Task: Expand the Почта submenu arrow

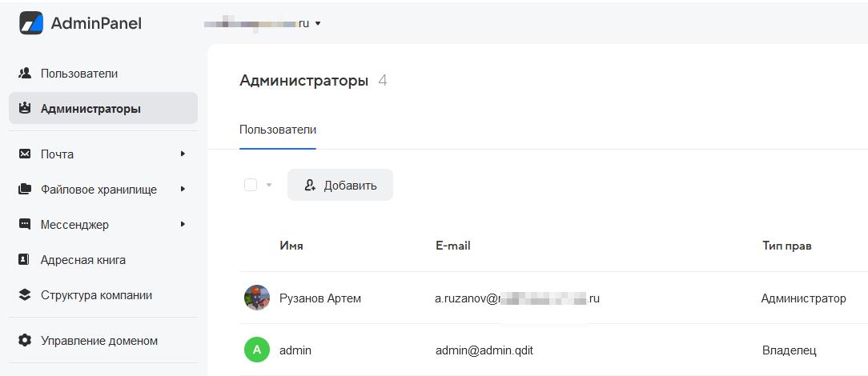Action: [x=183, y=154]
